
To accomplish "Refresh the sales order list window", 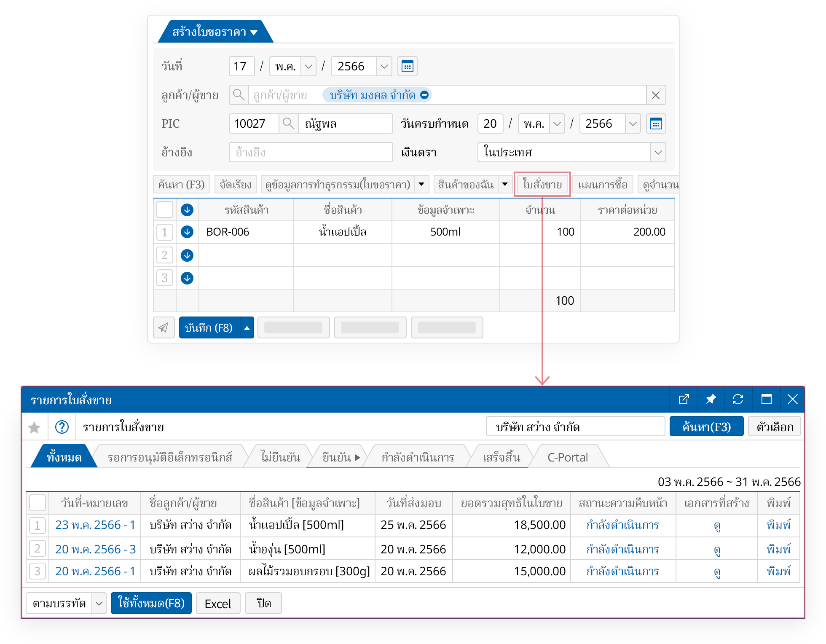I will click(x=737, y=399).
